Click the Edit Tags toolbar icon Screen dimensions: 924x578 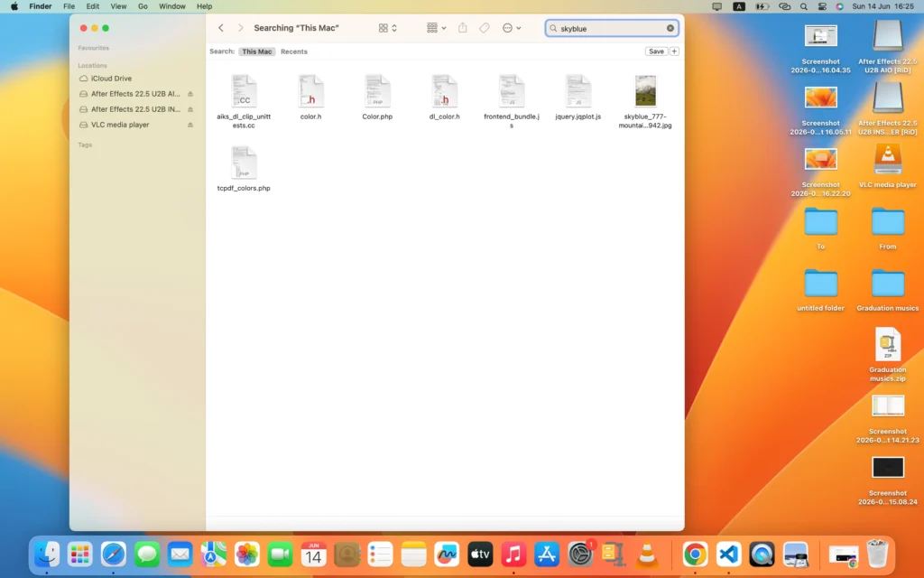[485, 28]
